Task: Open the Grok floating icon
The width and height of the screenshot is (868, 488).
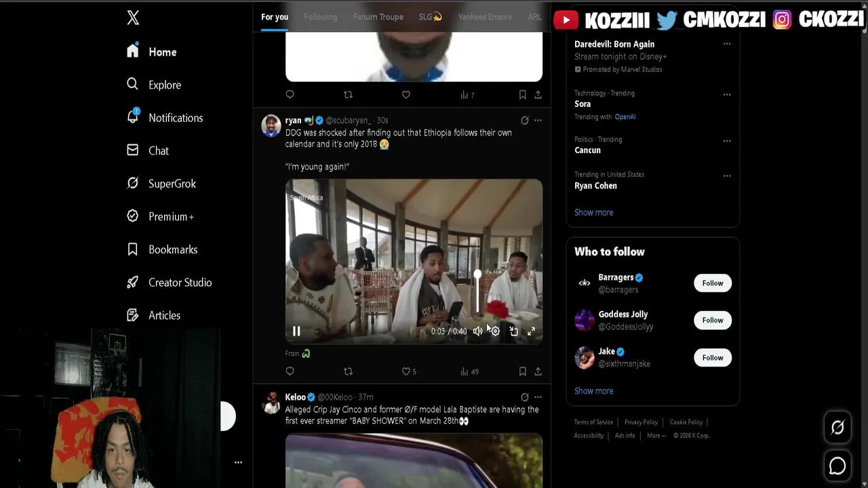Action: (837, 427)
